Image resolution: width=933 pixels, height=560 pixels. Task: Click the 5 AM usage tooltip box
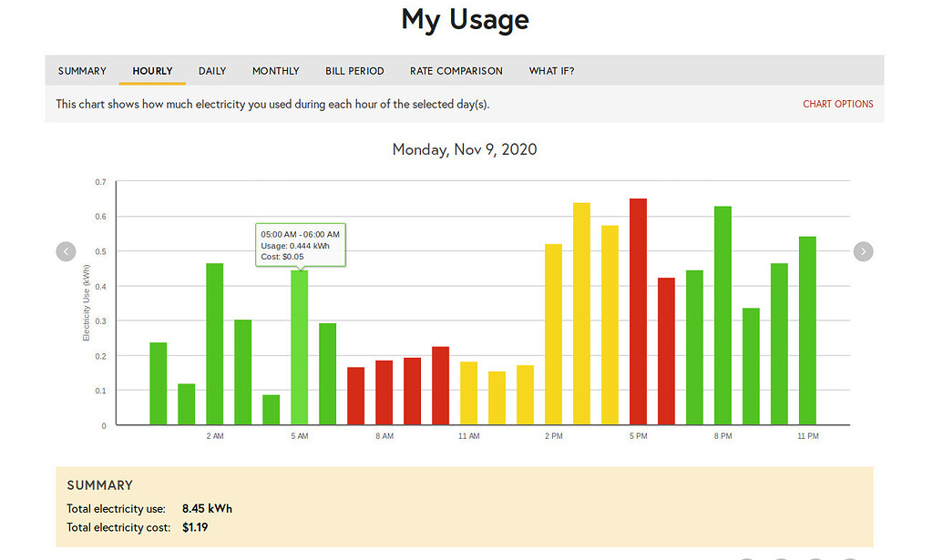pyautogui.click(x=300, y=244)
